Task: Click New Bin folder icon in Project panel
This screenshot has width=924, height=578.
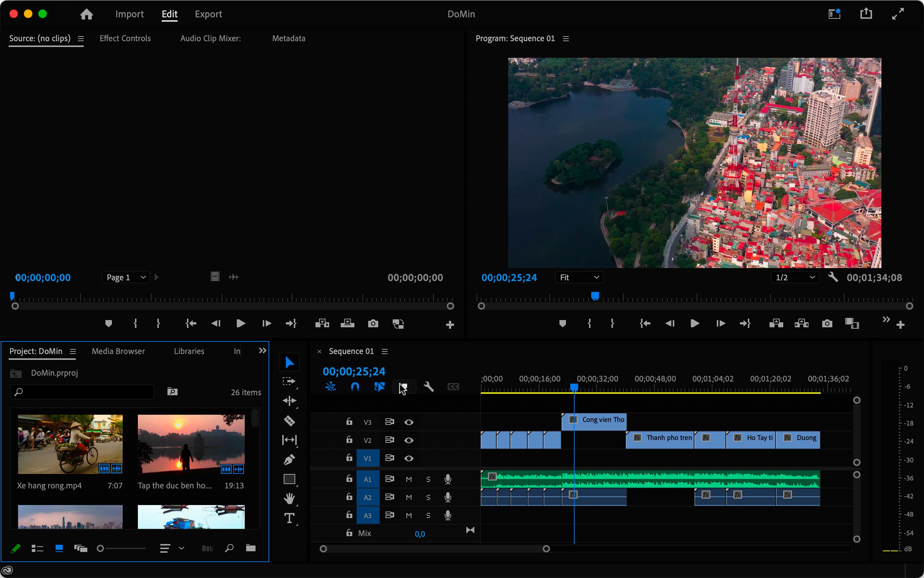Action: (251, 548)
